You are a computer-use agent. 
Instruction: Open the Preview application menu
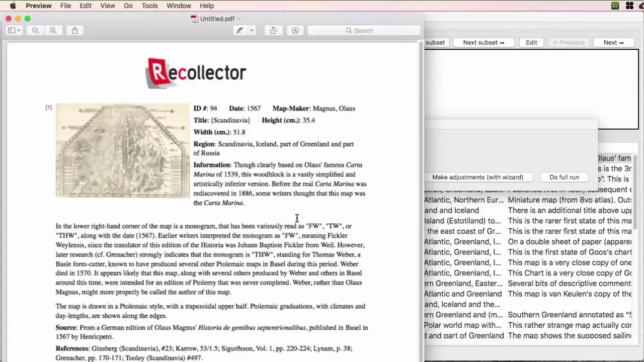(39, 6)
